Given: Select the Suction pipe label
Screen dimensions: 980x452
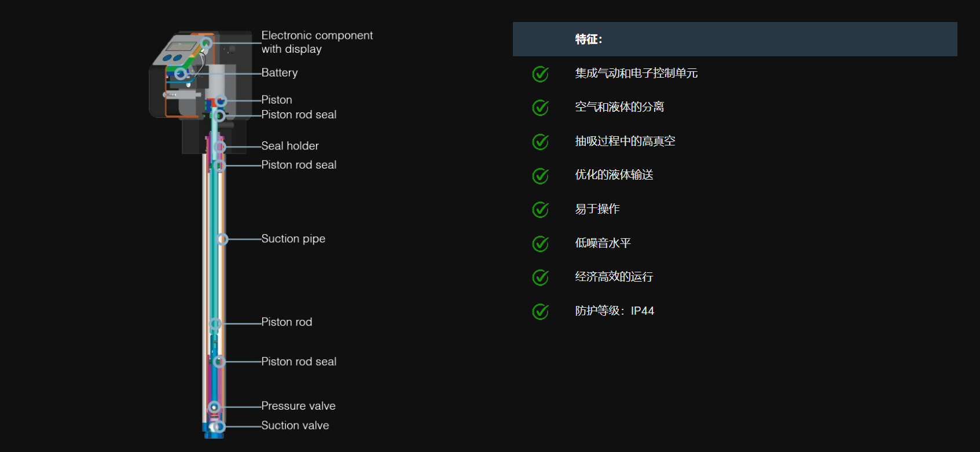Looking at the screenshot, I should (x=293, y=239).
